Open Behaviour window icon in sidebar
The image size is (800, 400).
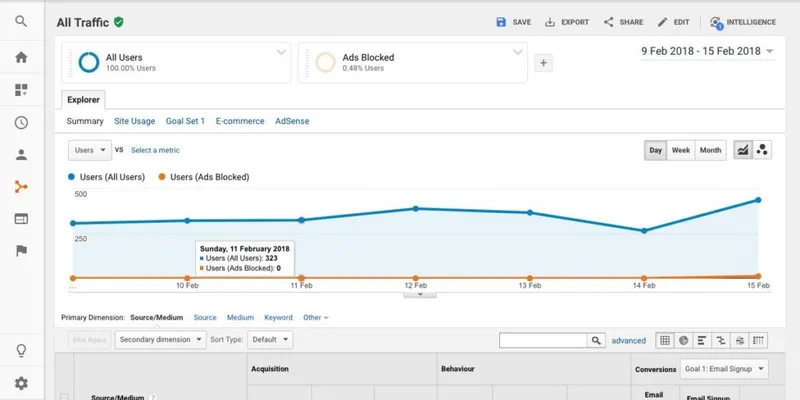(21, 219)
